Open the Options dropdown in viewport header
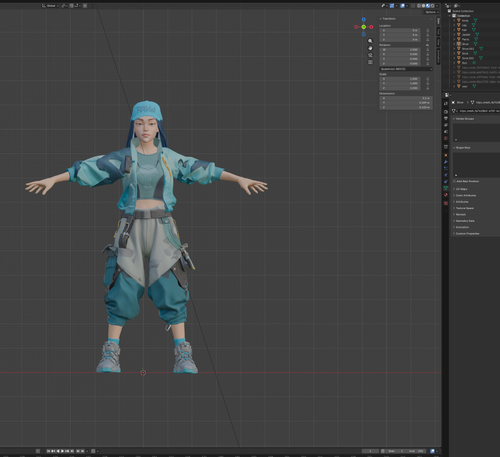The width and height of the screenshot is (500, 457). [x=432, y=12]
